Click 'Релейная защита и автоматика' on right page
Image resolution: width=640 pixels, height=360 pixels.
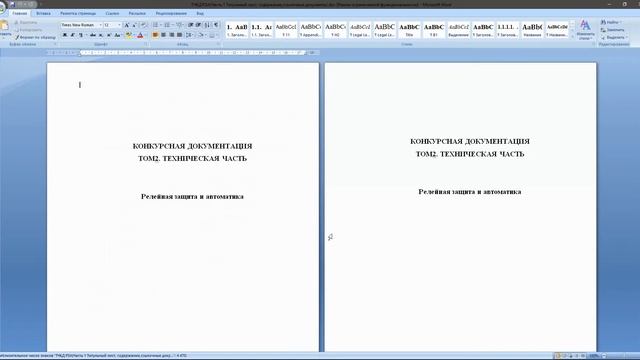coord(470,192)
